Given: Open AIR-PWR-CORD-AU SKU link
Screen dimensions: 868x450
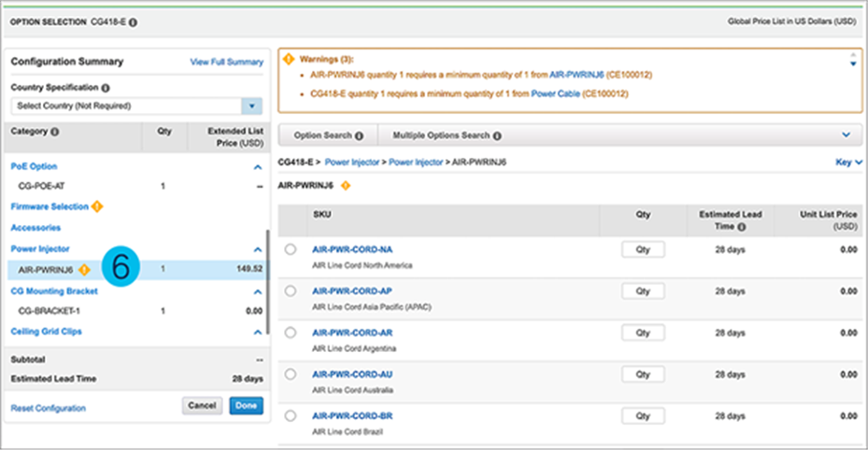Looking at the screenshot, I should pyautogui.click(x=352, y=374).
